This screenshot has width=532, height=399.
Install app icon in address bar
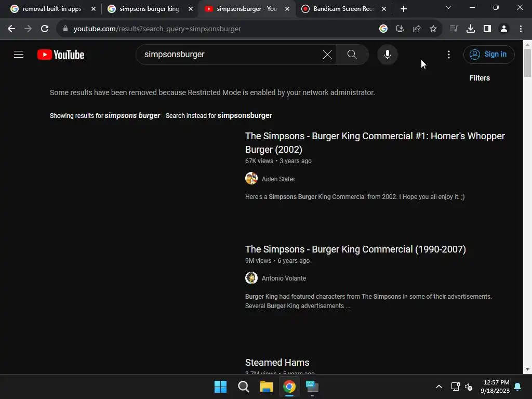point(400,29)
